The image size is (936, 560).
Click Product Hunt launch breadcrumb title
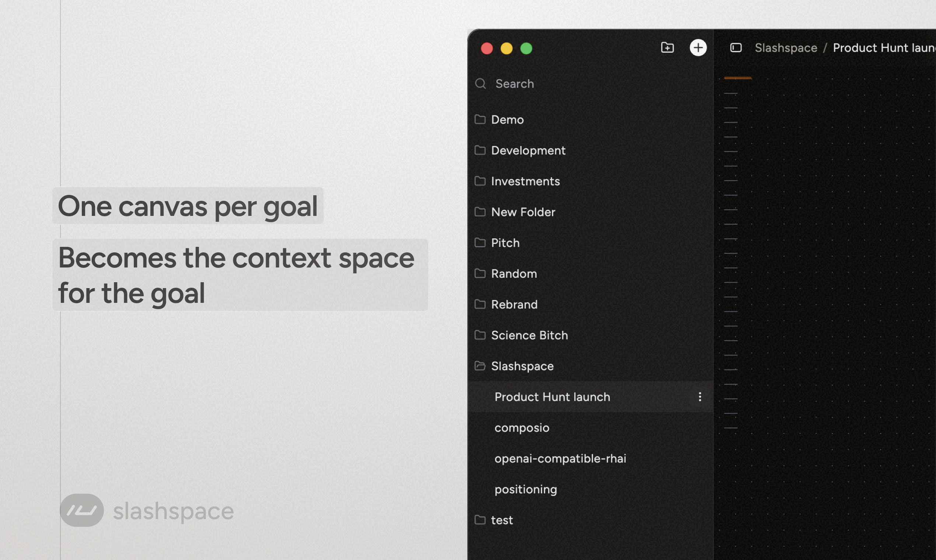pyautogui.click(x=884, y=48)
